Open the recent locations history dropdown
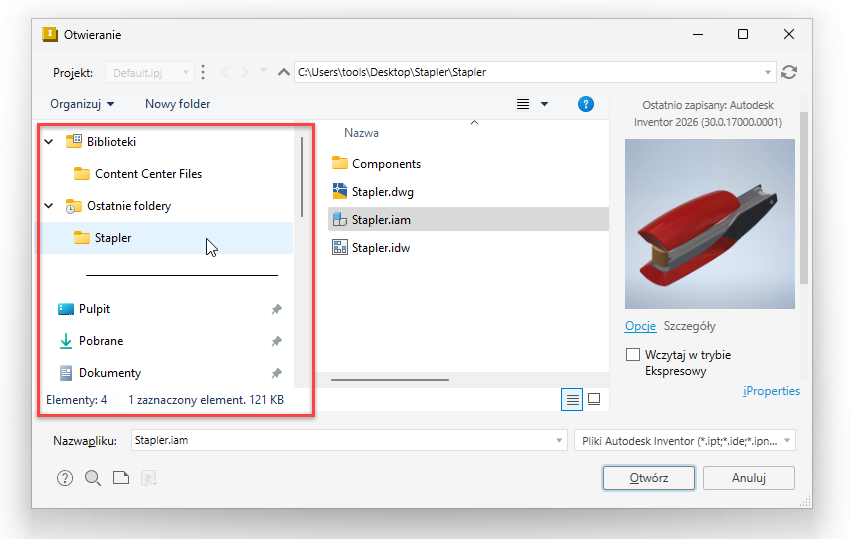This screenshot has height=539, width=850. click(x=263, y=70)
